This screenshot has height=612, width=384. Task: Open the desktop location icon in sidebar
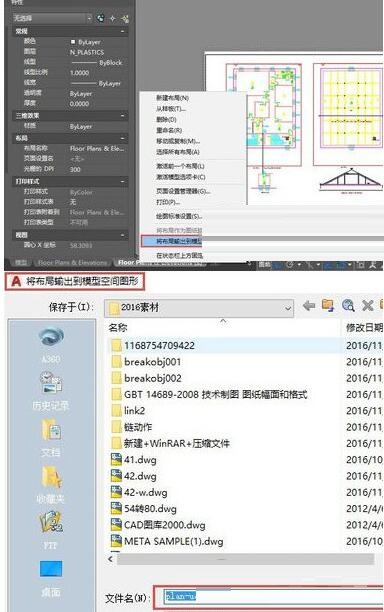(51, 578)
